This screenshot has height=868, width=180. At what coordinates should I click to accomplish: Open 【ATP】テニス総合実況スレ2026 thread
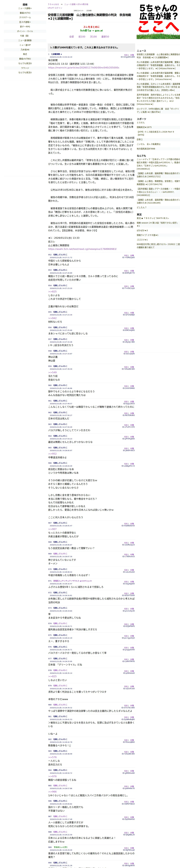[155, 133]
